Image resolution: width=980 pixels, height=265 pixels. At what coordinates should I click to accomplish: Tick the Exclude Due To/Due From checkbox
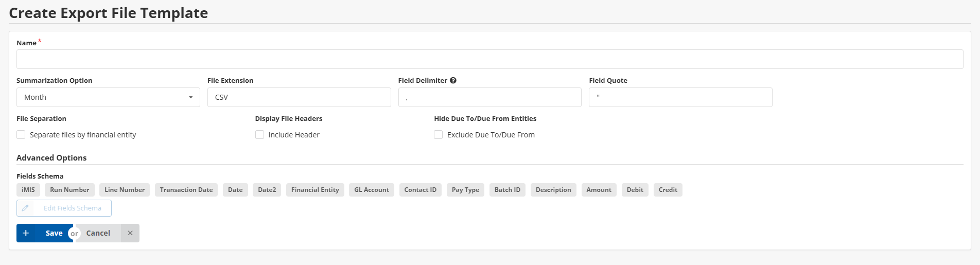click(439, 135)
